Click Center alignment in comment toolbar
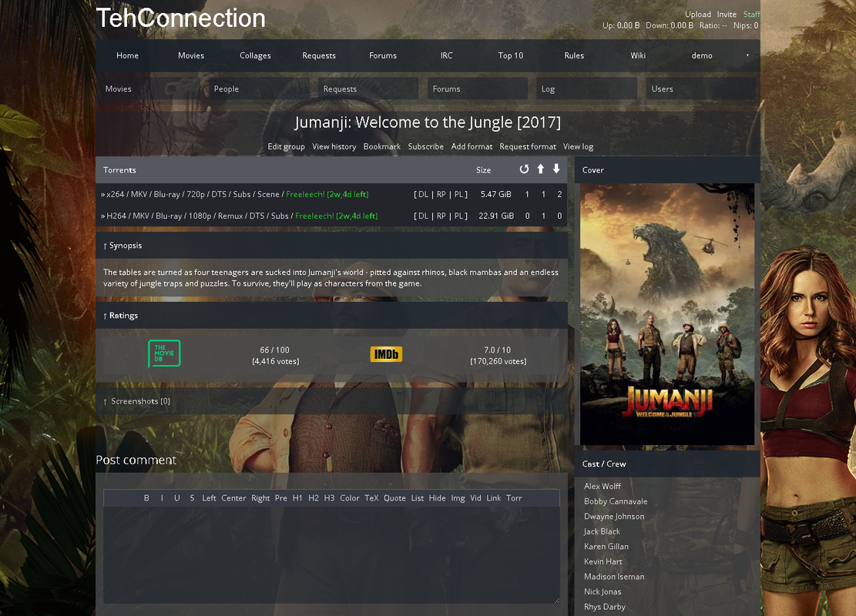856x616 pixels. tap(233, 498)
